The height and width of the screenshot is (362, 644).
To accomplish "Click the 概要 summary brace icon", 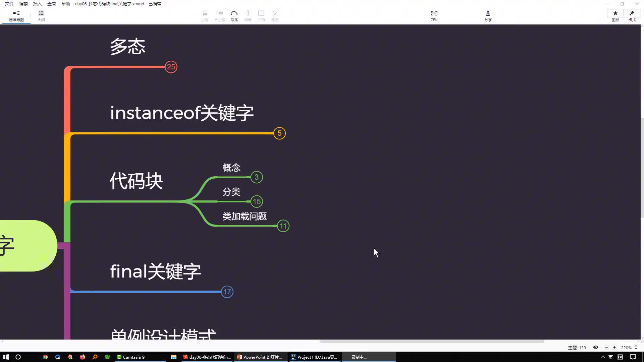I will point(248,16).
